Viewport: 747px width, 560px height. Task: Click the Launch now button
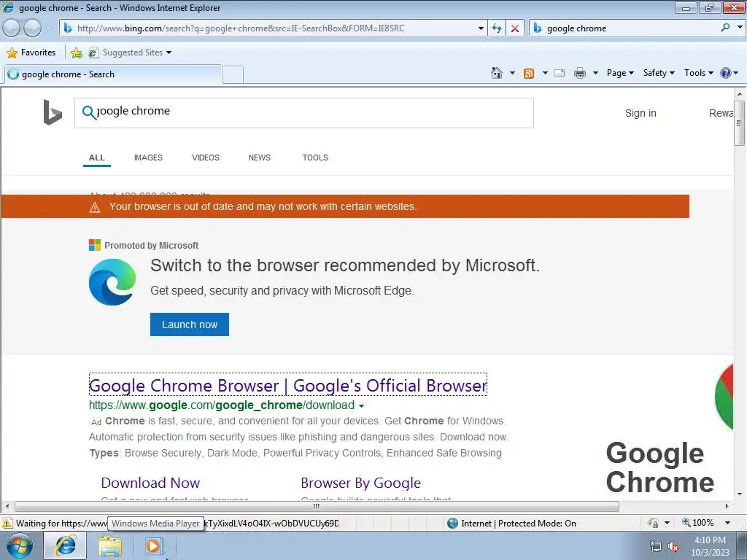(190, 324)
